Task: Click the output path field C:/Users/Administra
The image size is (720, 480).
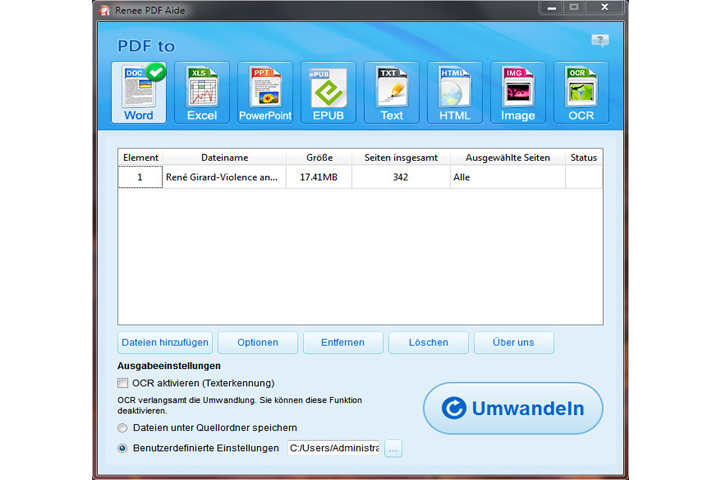Action: pos(334,448)
